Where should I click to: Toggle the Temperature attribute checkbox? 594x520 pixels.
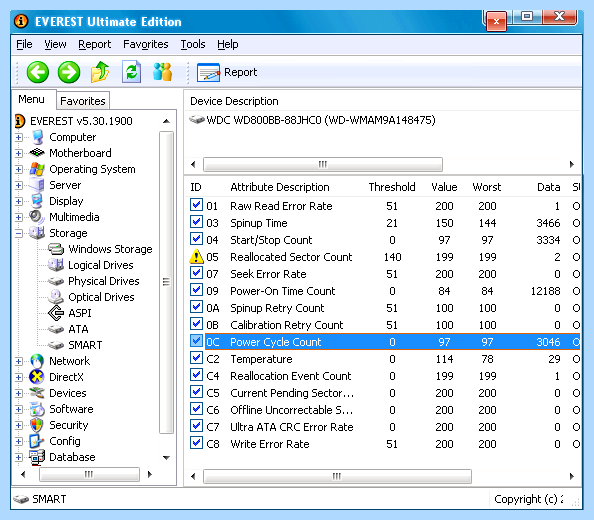click(x=196, y=358)
